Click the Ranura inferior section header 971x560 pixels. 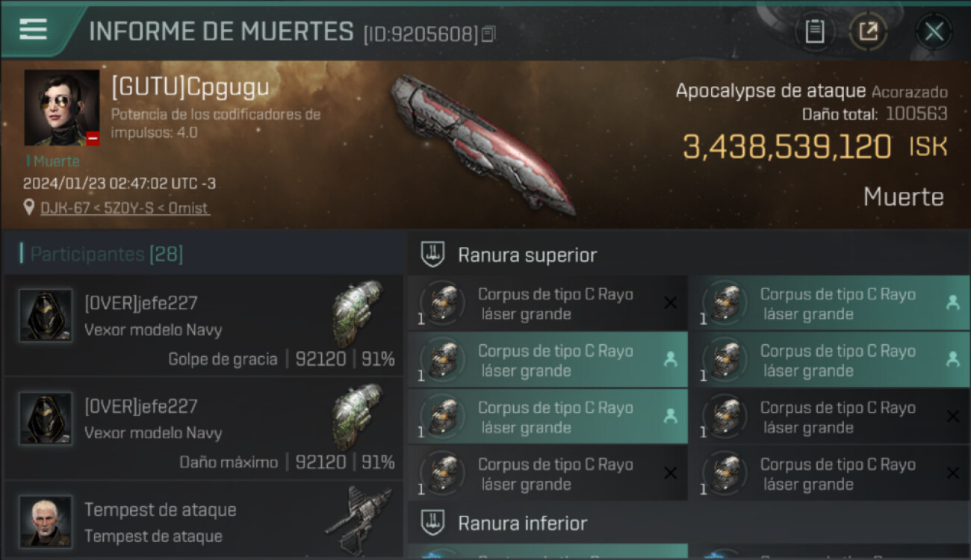pyautogui.click(x=689, y=523)
